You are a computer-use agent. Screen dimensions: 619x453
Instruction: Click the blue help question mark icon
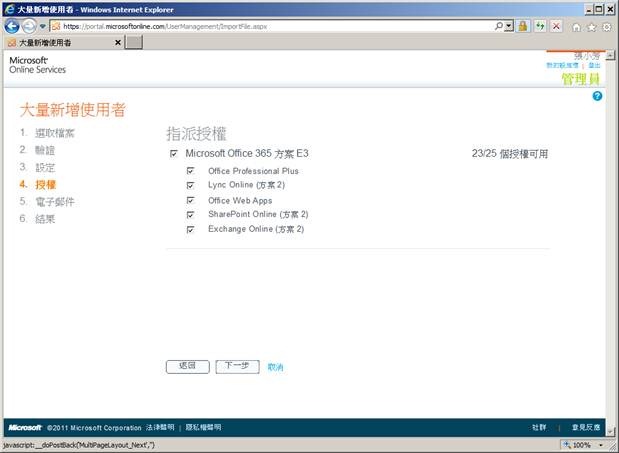[x=597, y=96]
